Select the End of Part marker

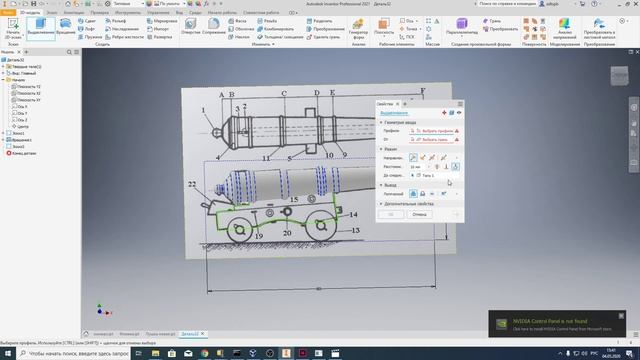(21, 153)
